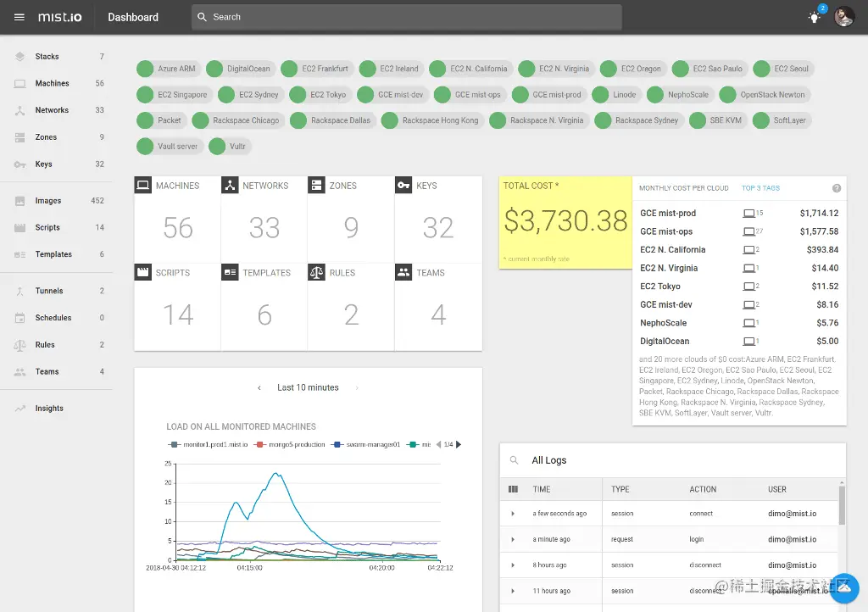The image size is (868, 612).
Task: Switch to Top 3 Tags tab
Action: 760,188
